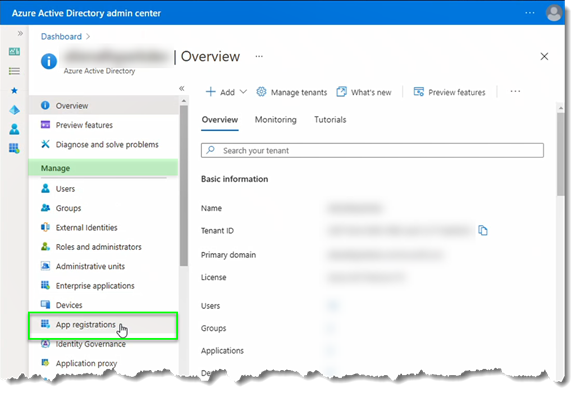Click the External Identities icon
The width and height of the screenshot is (576, 396).
click(x=45, y=227)
